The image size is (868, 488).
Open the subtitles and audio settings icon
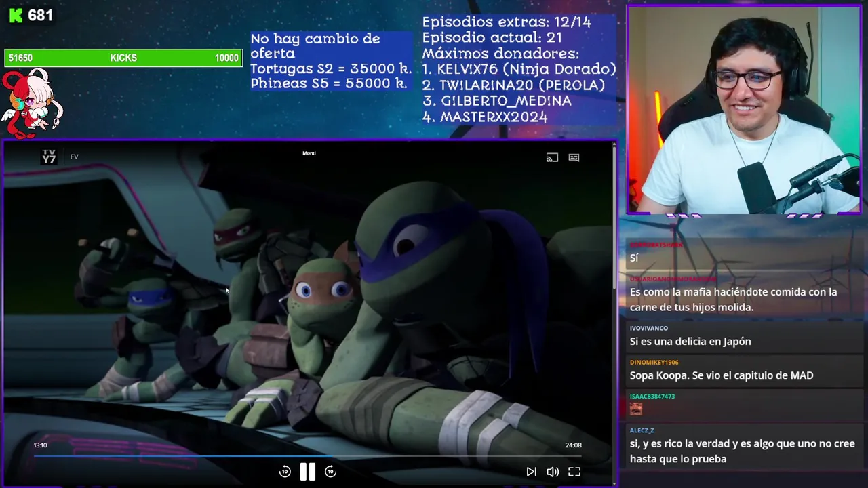[574, 157]
